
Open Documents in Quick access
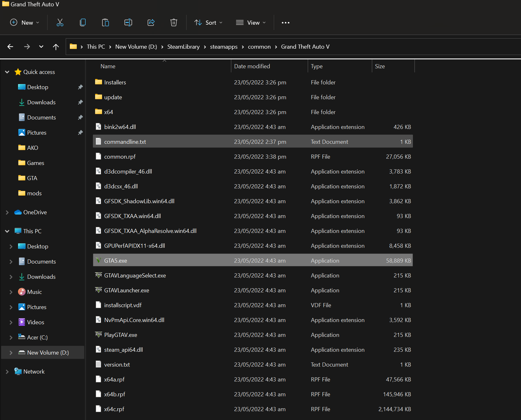(41, 118)
